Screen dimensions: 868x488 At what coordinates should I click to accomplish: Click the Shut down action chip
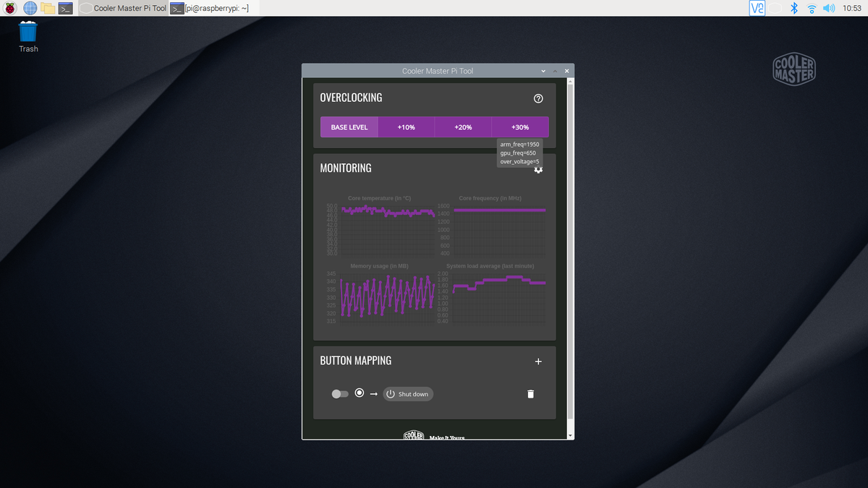[x=408, y=394]
